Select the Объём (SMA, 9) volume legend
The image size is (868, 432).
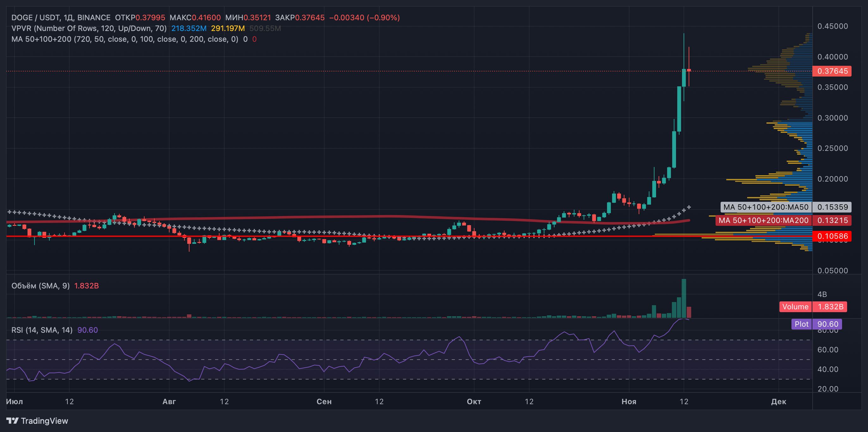click(x=40, y=286)
